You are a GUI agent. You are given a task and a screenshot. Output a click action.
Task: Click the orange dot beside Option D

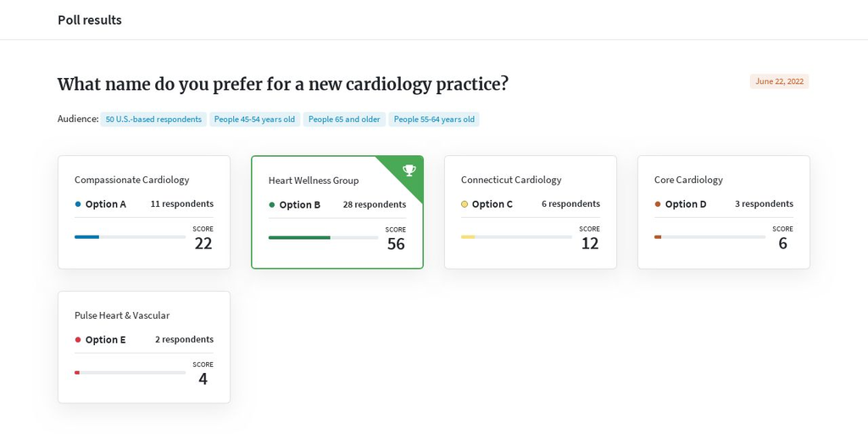(x=658, y=203)
